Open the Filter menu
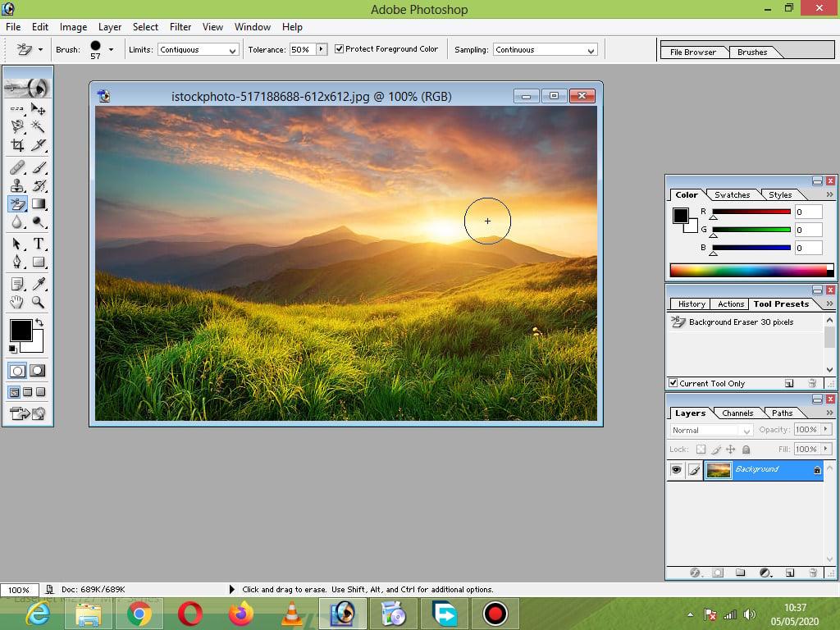The width and height of the screenshot is (840, 630). (x=180, y=26)
